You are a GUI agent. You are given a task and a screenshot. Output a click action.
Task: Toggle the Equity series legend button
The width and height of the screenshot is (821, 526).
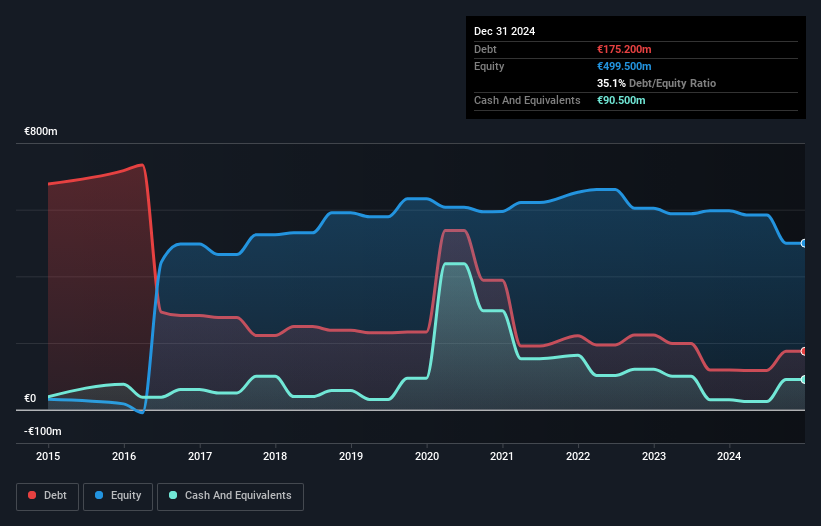118,496
